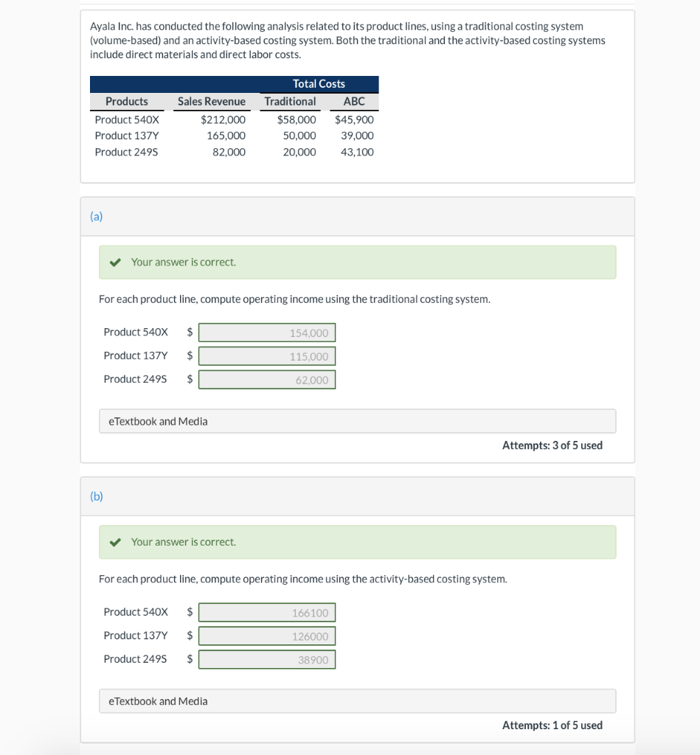Click the activity-based costing system question text
This screenshot has height=755, width=700.
click(x=303, y=580)
